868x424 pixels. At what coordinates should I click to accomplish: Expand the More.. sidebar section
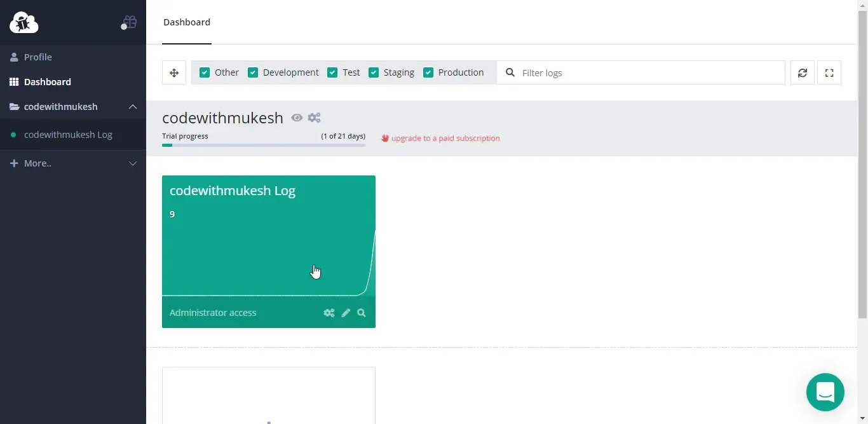pyautogui.click(x=133, y=163)
